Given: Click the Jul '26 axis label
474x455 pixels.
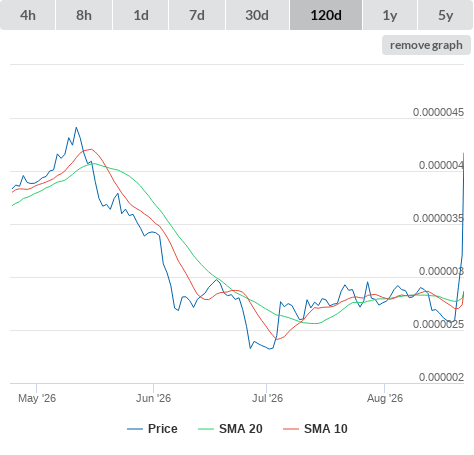Looking at the screenshot, I should [267, 398].
